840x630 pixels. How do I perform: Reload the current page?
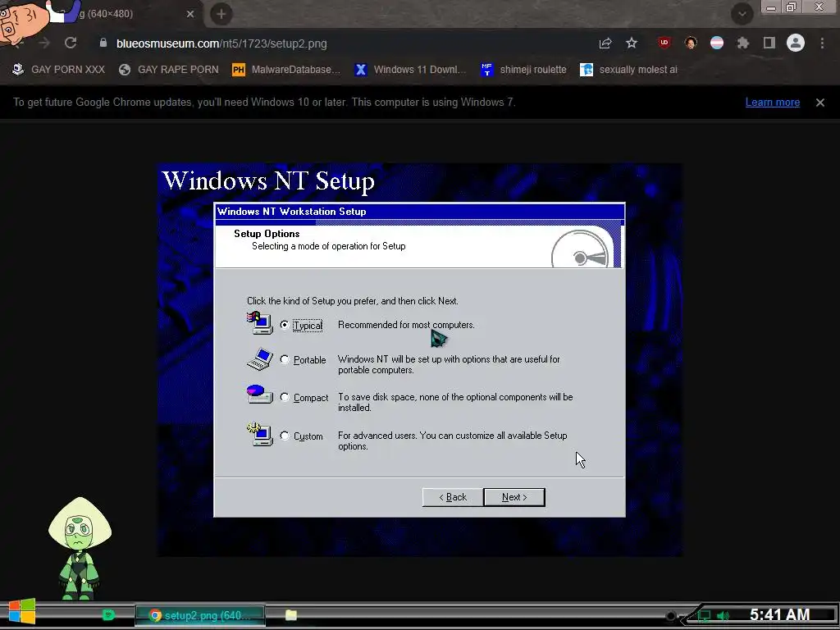tap(71, 43)
